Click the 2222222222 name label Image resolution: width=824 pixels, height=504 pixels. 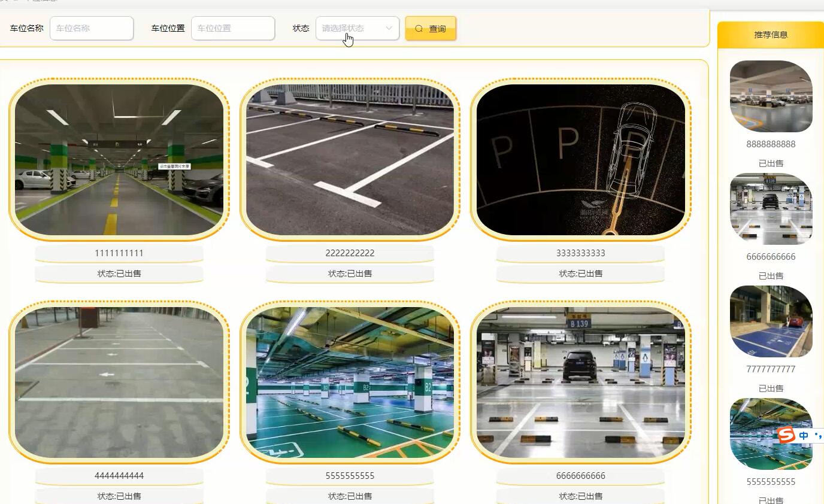(350, 253)
